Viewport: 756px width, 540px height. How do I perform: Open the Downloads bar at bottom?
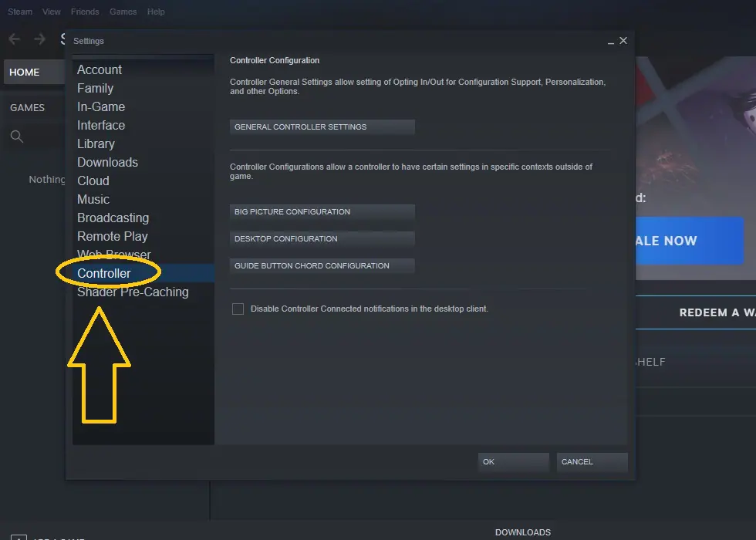(523, 532)
